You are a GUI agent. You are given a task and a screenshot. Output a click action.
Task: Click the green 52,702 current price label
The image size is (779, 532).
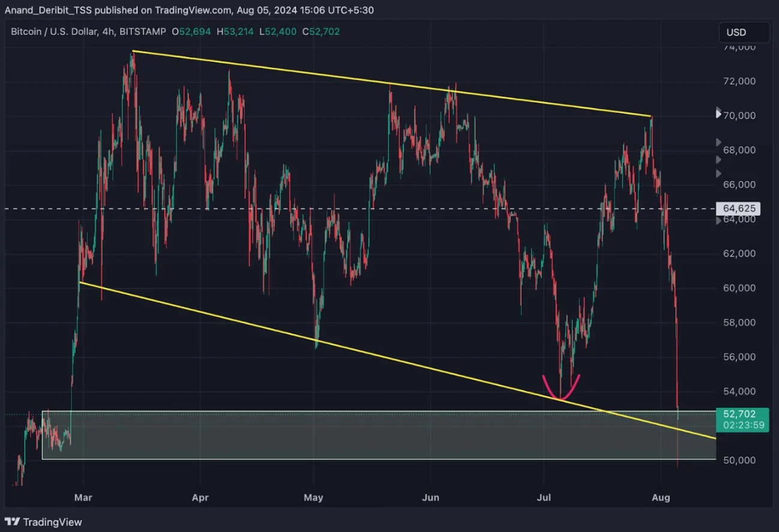[x=738, y=414]
